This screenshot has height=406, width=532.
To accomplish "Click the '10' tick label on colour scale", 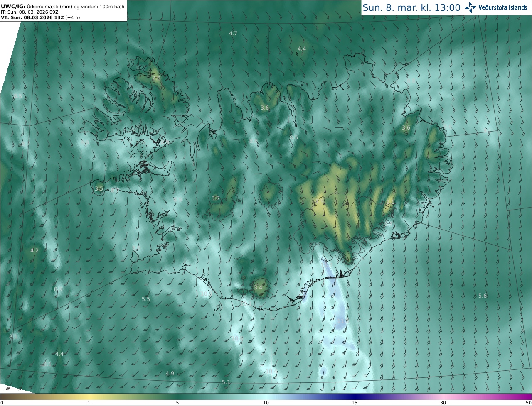I will point(266,403).
